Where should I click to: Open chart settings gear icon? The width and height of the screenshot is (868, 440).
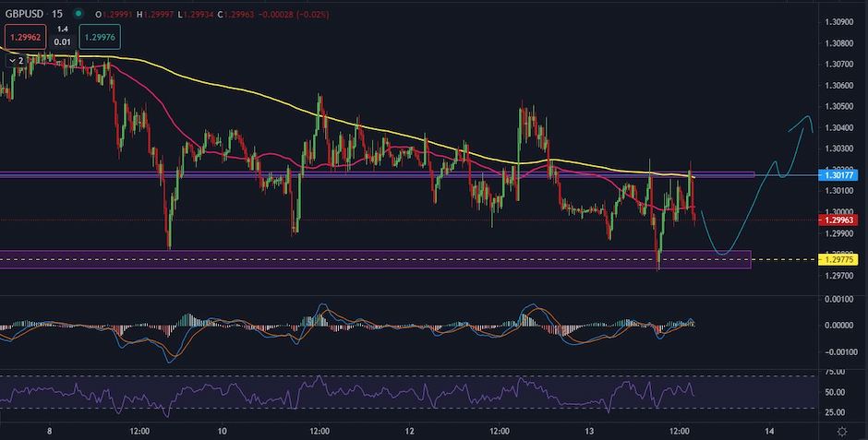tap(842, 431)
